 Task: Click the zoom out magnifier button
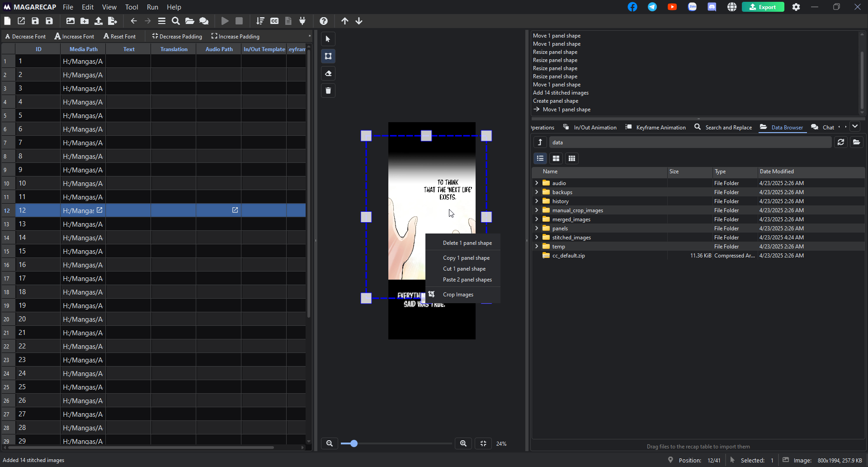coord(330,443)
